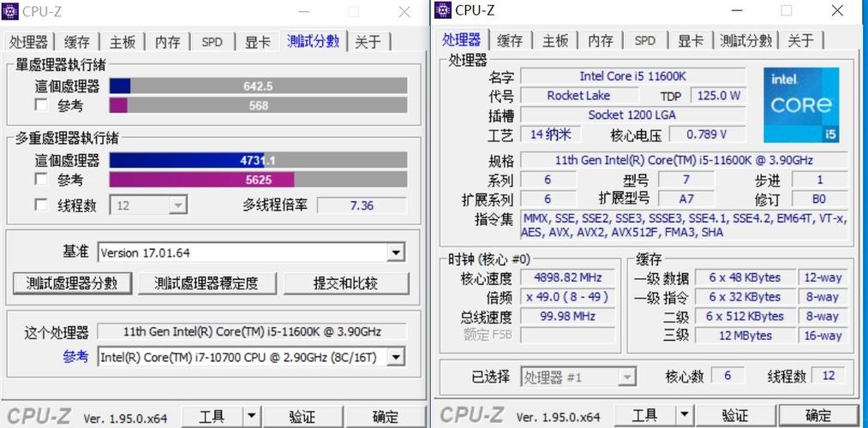Image resolution: width=868 pixels, height=428 pixels.
Task: Switch to 主板 tab in left window
Action: (123, 41)
